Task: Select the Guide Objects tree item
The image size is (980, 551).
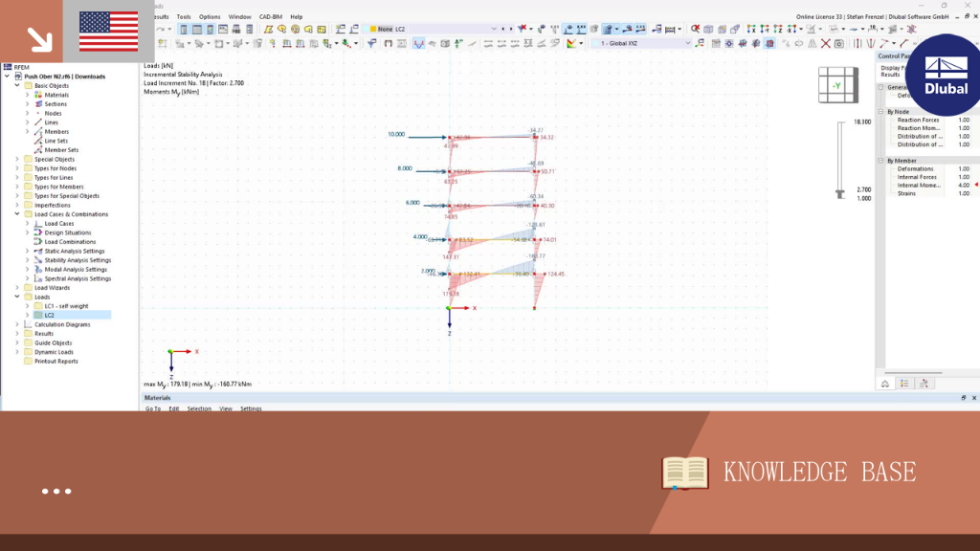Action: (54, 343)
